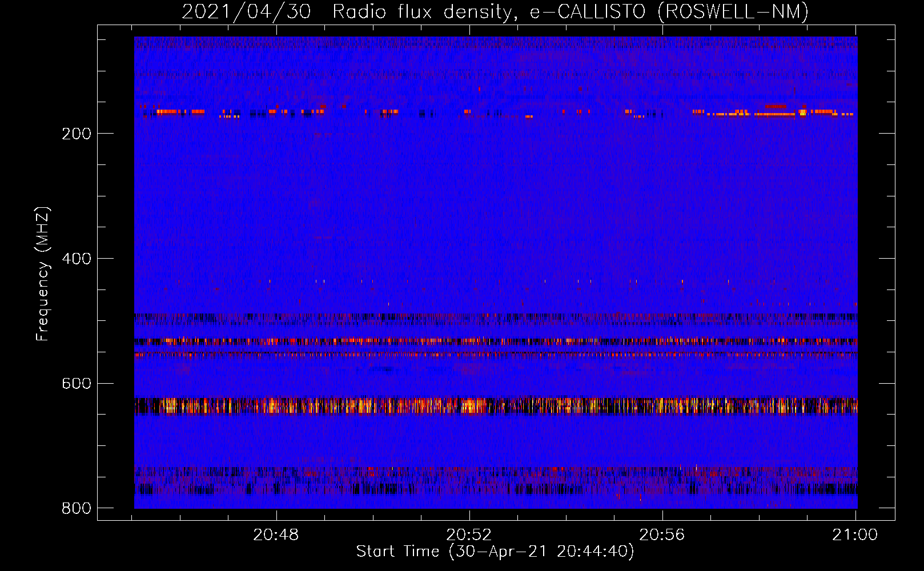Click the 'Start Time (30-Apr-21 20:44:40)' label

point(495,552)
